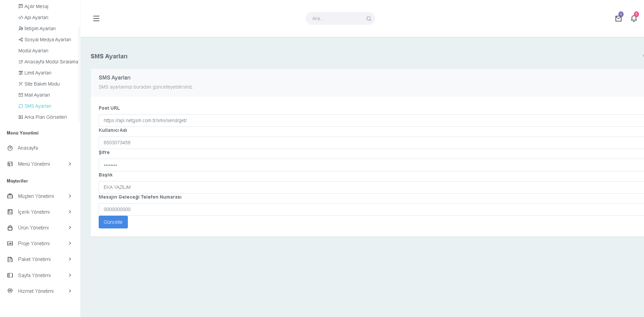Click the blue Güncelle button
This screenshot has width=644, height=317.
(x=113, y=222)
